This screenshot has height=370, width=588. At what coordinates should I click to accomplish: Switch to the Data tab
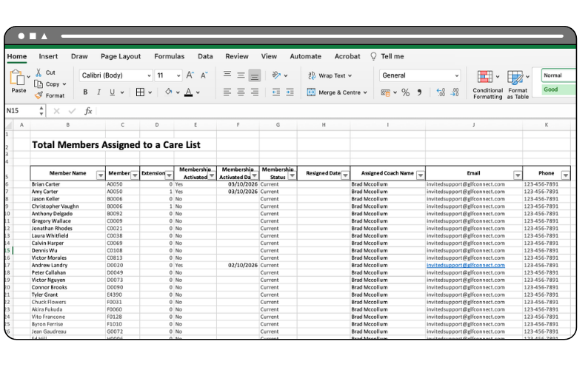[x=205, y=56]
